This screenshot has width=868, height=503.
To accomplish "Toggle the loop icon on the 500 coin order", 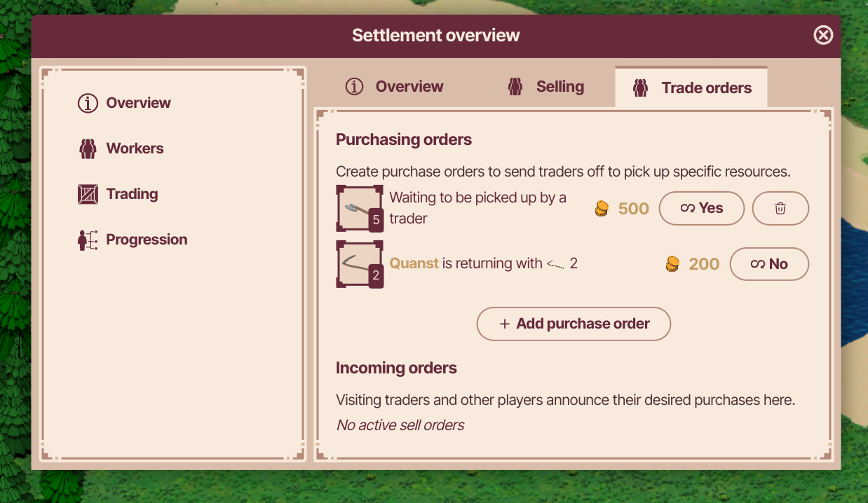I will [690, 208].
